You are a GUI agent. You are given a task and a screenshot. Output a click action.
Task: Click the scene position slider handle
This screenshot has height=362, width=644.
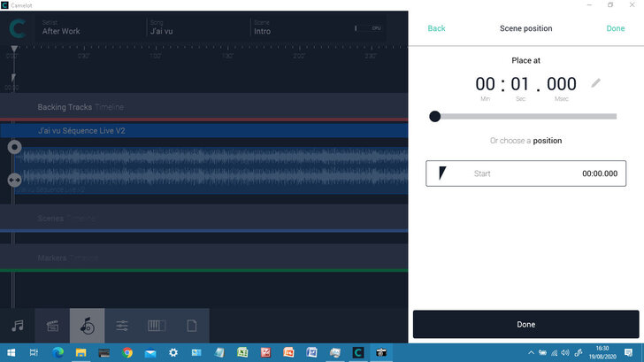click(434, 116)
